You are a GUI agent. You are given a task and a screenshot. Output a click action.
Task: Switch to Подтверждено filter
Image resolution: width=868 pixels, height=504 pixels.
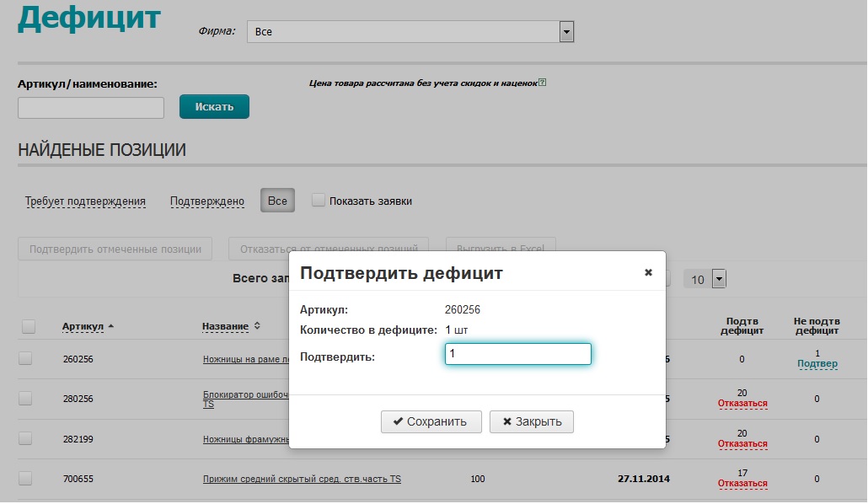207,201
